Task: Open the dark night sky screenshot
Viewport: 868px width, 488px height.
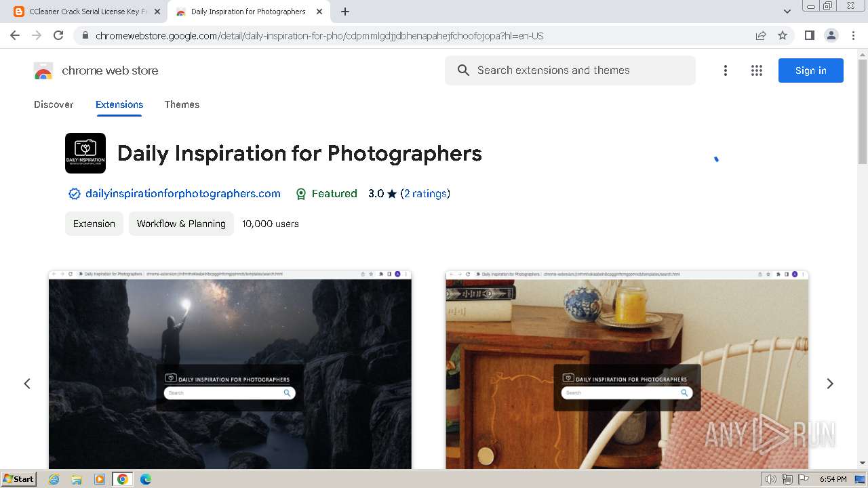Action: [x=230, y=369]
